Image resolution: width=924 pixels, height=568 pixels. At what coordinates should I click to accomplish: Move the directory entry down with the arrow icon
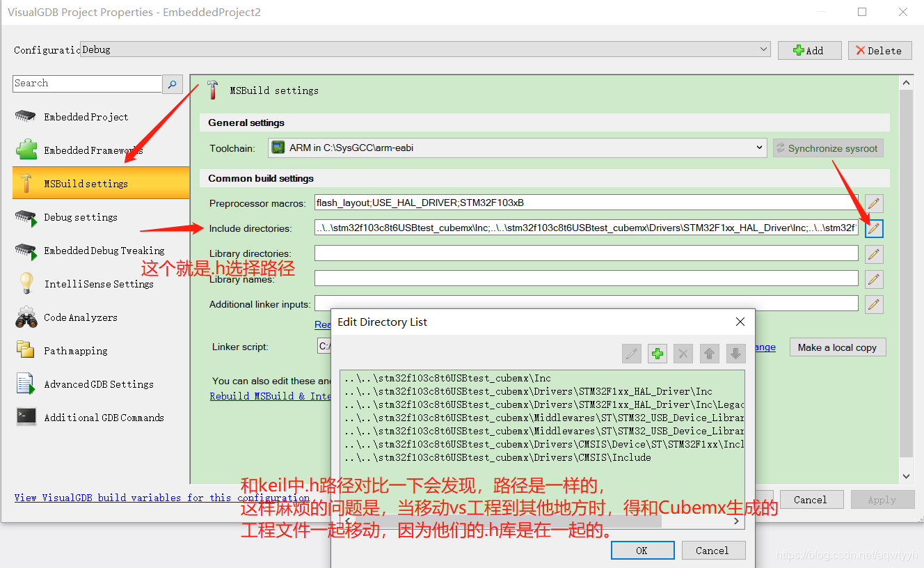[735, 354]
